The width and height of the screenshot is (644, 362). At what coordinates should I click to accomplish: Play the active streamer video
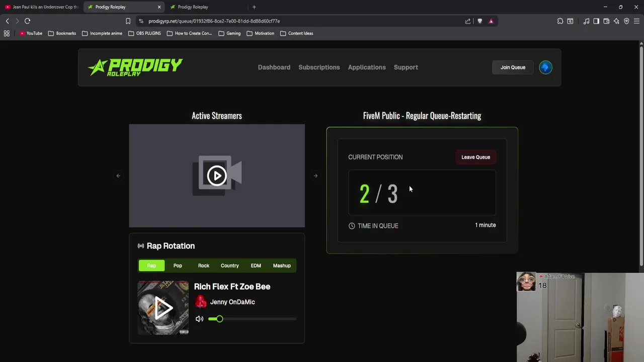(x=217, y=175)
